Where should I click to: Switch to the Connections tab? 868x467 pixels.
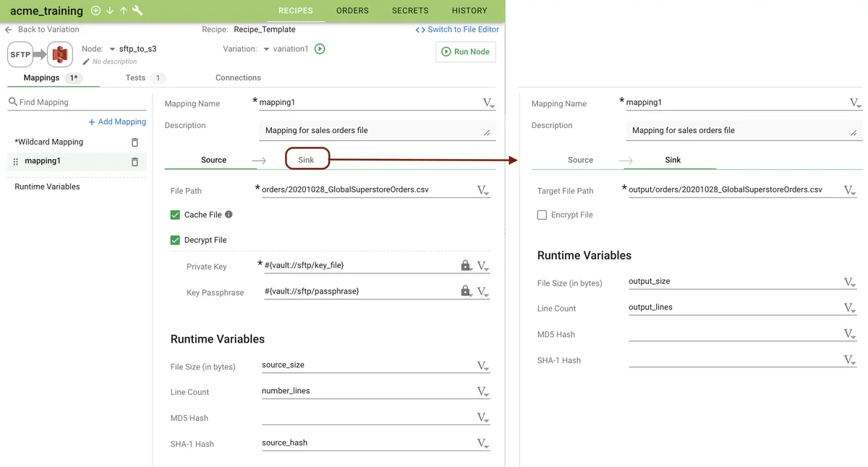click(x=238, y=78)
